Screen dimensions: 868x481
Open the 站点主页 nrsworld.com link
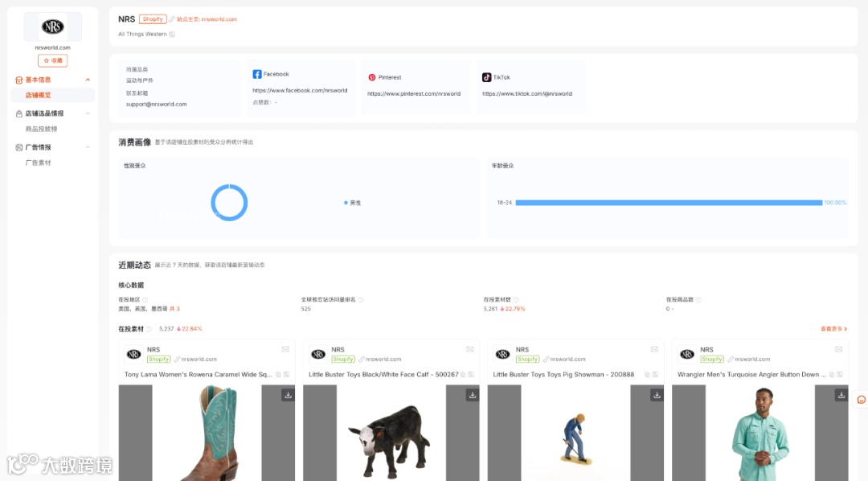pyautogui.click(x=207, y=19)
